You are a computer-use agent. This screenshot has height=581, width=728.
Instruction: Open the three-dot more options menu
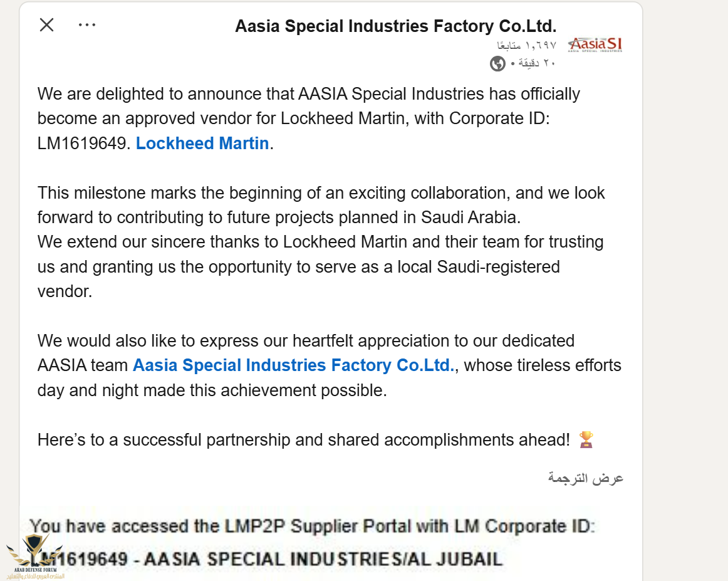[87, 24]
